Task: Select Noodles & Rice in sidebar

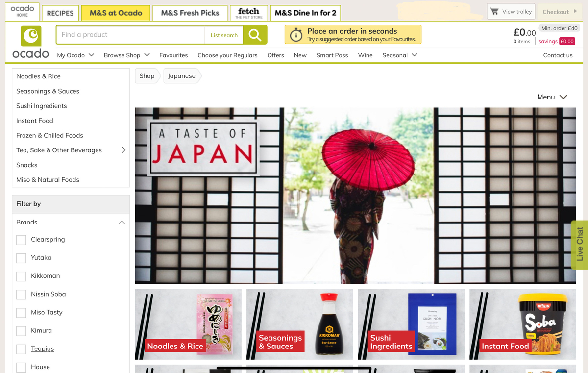Action: 38,76
